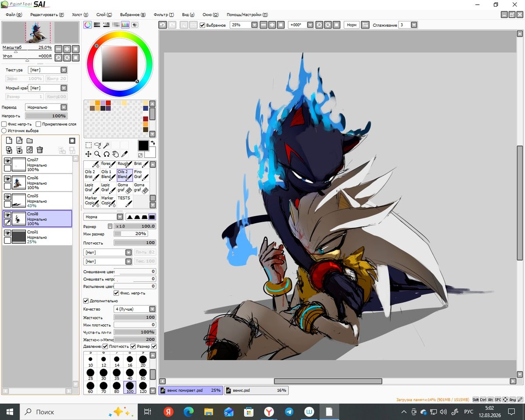The height and width of the screenshot is (420, 525).
Task: Enable the Прикрепление слоя checkbox
Action: pos(38,124)
